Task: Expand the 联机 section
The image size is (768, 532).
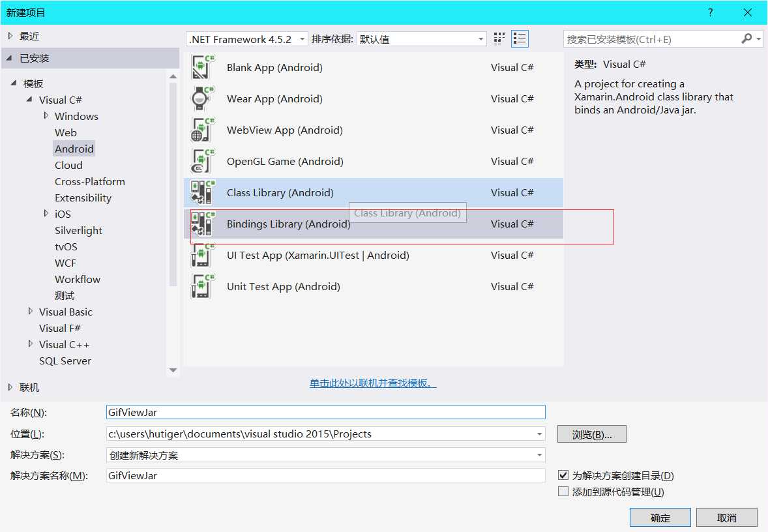Action: pos(10,387)
